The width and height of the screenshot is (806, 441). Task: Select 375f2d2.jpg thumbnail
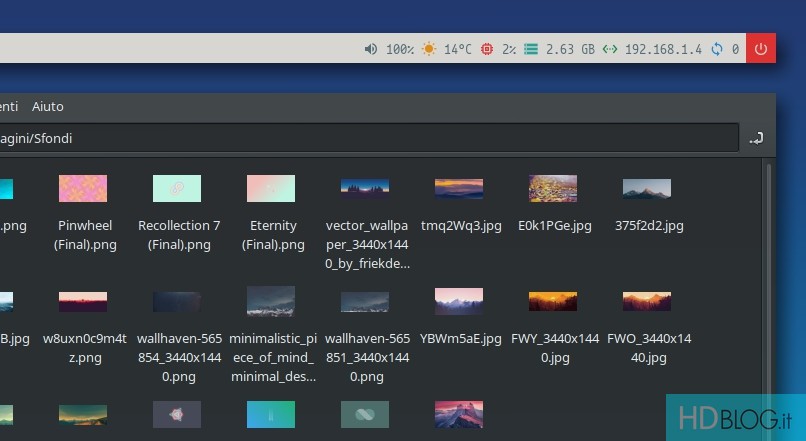coord(647,188)
